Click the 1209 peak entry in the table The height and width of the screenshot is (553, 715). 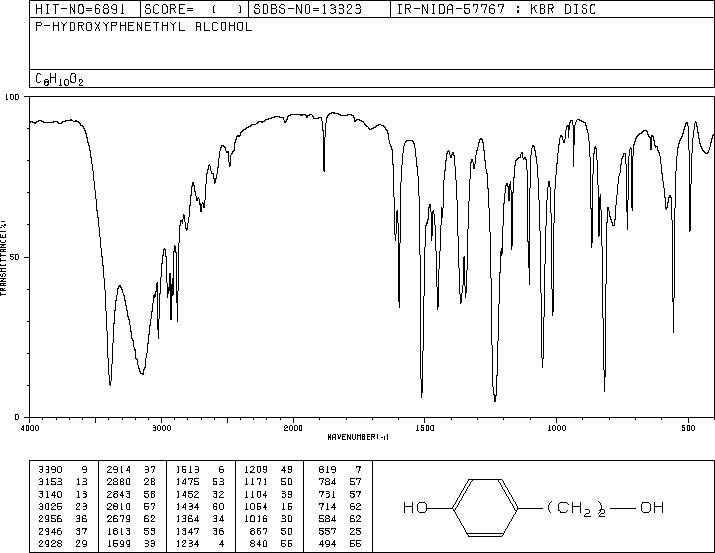coord(269,470)
